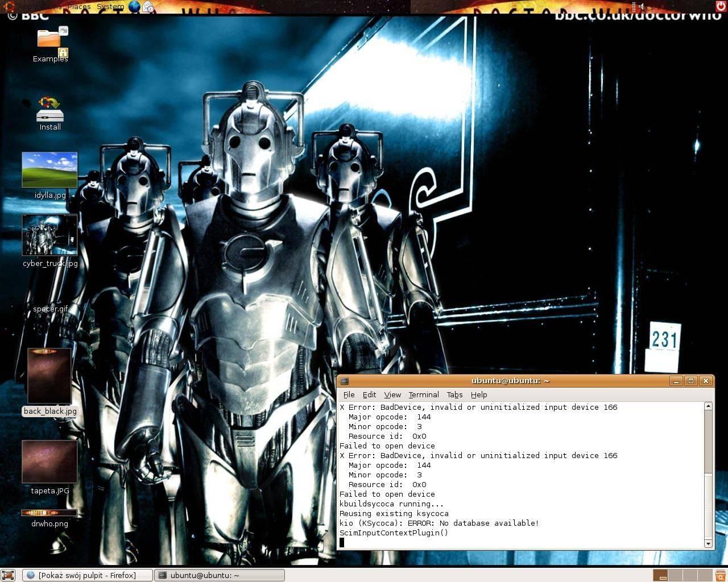This screenshot has height=582, width=728.
Task: Click the terminal title 'ubuntu@ubuntu: ~'
Action: pos(510,381)
